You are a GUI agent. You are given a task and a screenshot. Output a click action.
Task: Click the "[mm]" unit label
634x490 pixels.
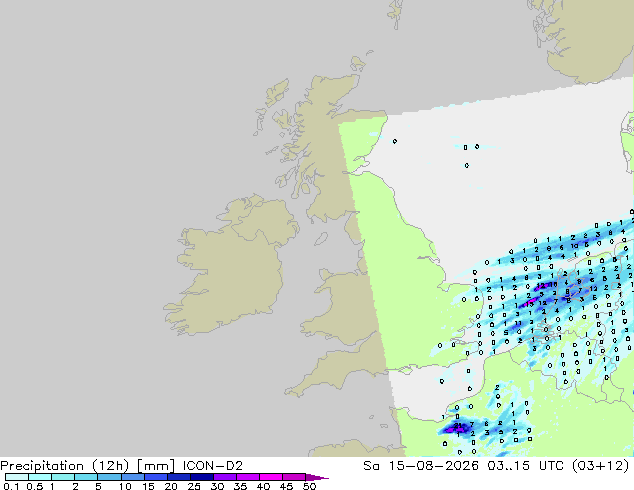[x=156, y=466]
